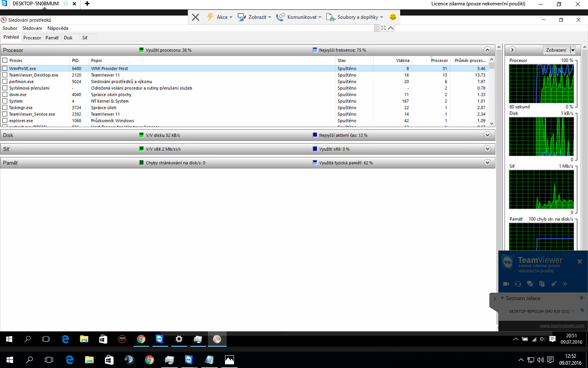Click the main pane scroll-up arrow
The image size is (588, 368).
(499, 47)
